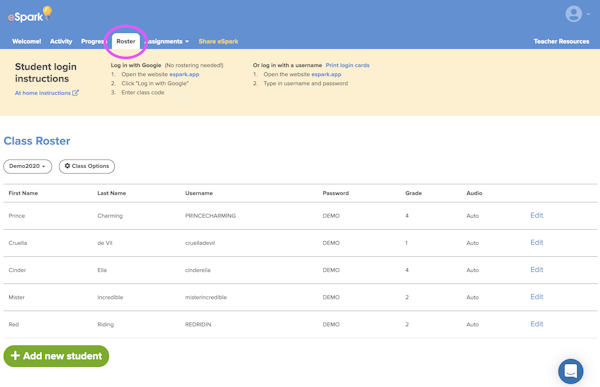Click the Add new student button
The height and width of the screenshot is (387, 600).
click(x=56, y=356)
